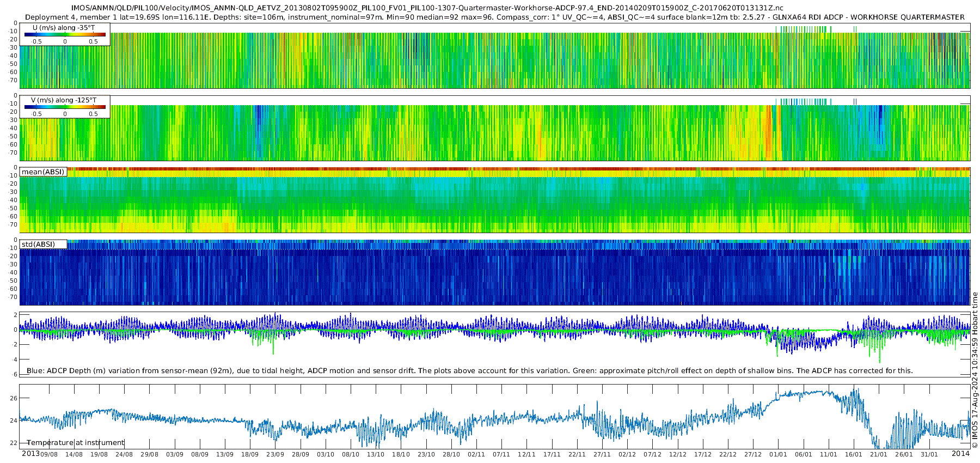980x463 pixels.
Task: Click the 01/01 date tick label
Action: pos(778,454)
